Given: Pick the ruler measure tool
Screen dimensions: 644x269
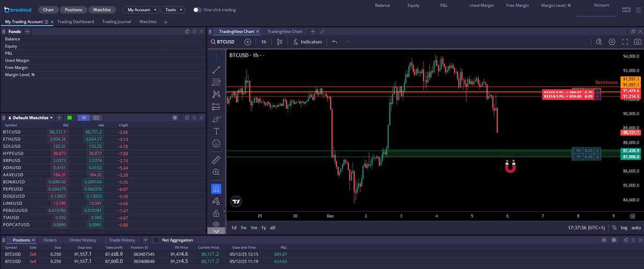Looking at the screenshot, I should tap(216, 160).
